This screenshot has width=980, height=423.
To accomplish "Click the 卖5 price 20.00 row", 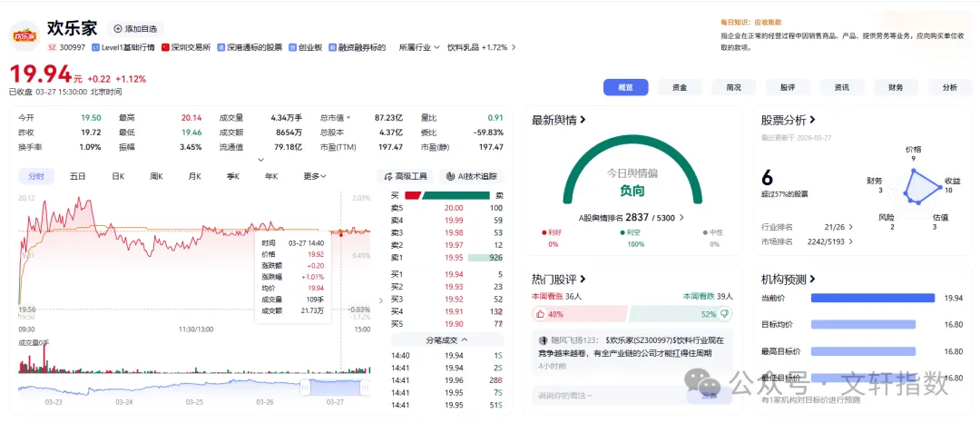I will pos(446,208).
